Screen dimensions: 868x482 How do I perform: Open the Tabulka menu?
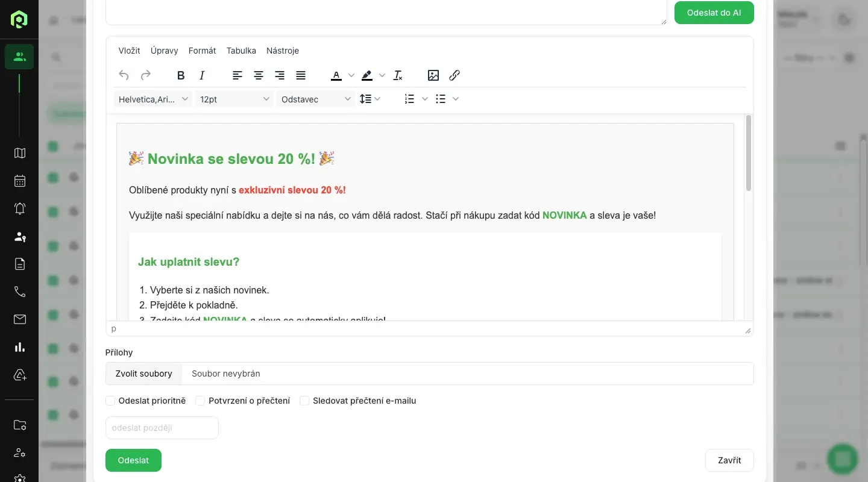point(241,51)
